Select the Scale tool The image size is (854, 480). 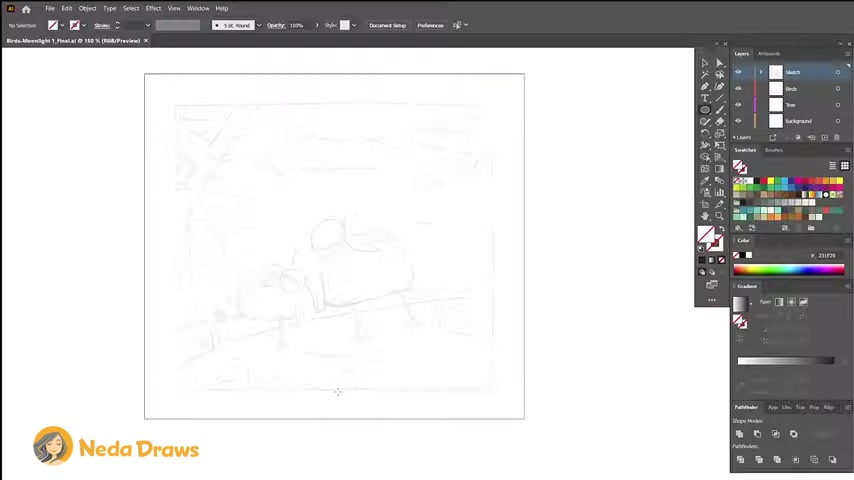click(719, 133)
